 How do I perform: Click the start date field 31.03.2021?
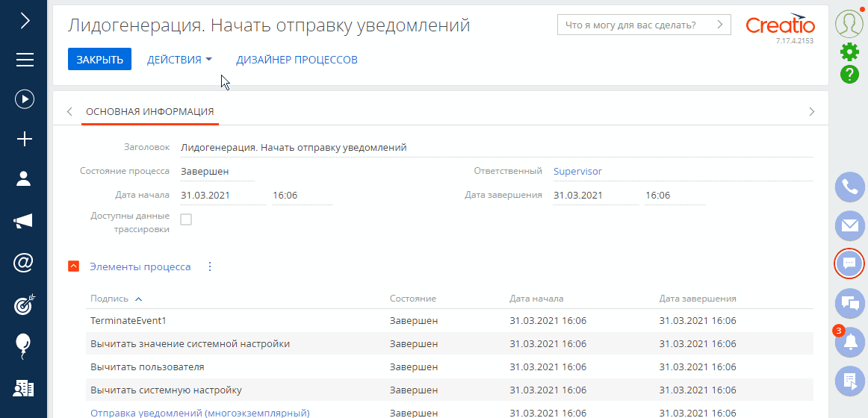(223, 195)
